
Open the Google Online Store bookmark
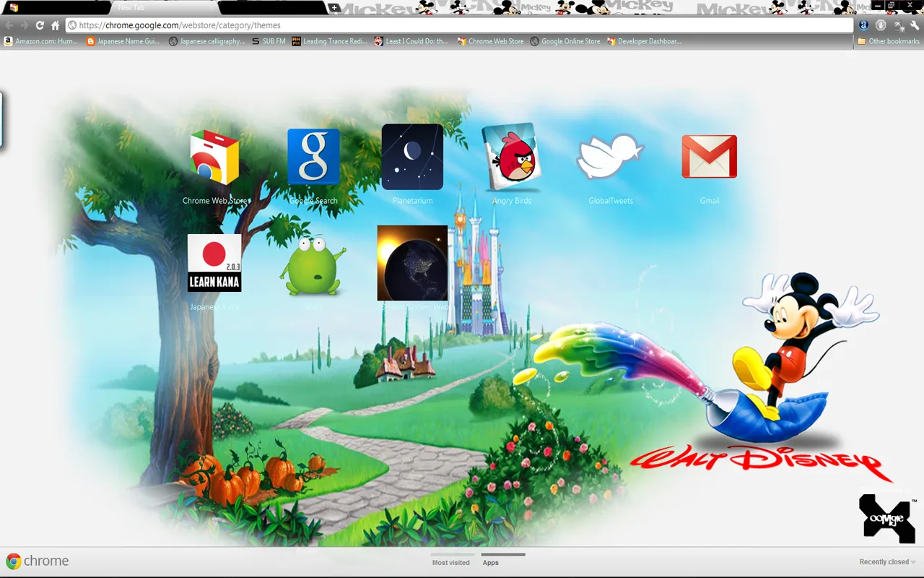(x=565, y=41)
